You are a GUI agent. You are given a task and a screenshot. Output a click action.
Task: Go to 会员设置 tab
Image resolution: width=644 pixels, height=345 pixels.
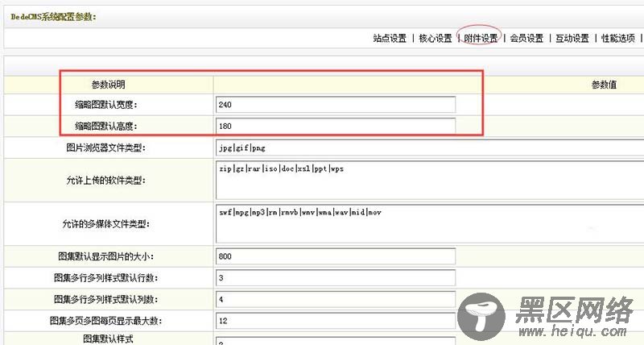(x=526, y=38)
